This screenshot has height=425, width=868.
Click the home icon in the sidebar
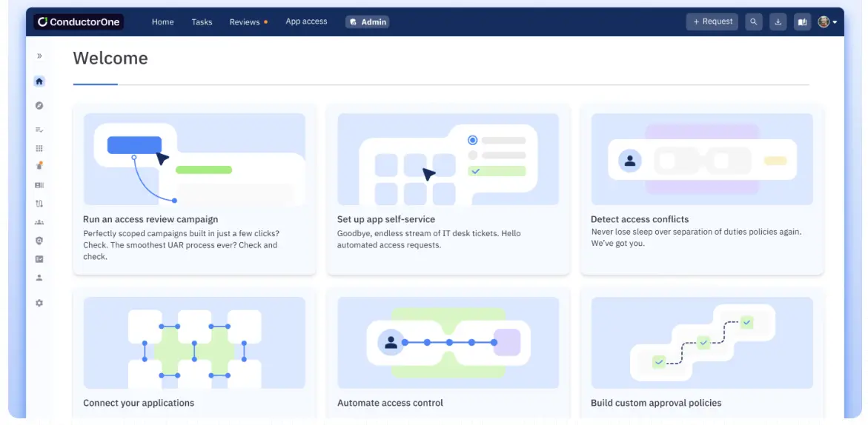39,81
